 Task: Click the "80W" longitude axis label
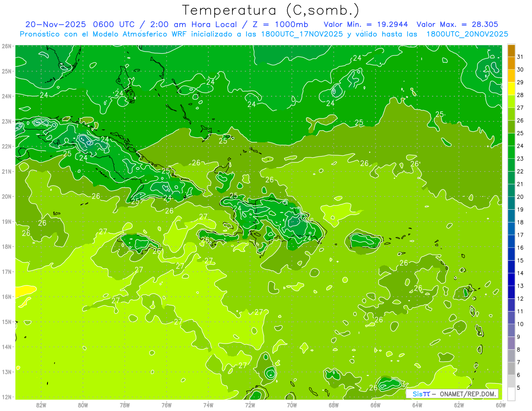(83, 405)
